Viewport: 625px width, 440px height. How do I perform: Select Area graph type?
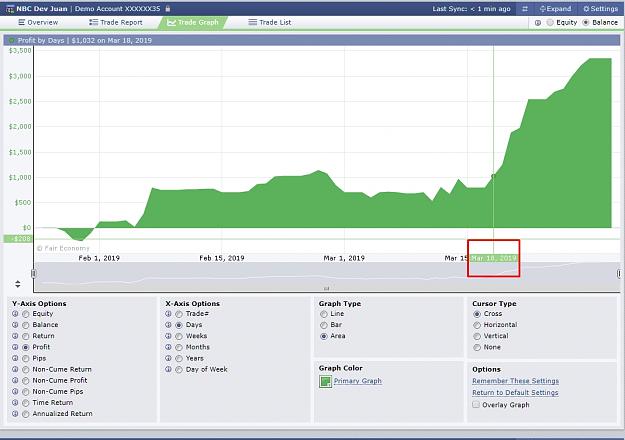[324, 336]
